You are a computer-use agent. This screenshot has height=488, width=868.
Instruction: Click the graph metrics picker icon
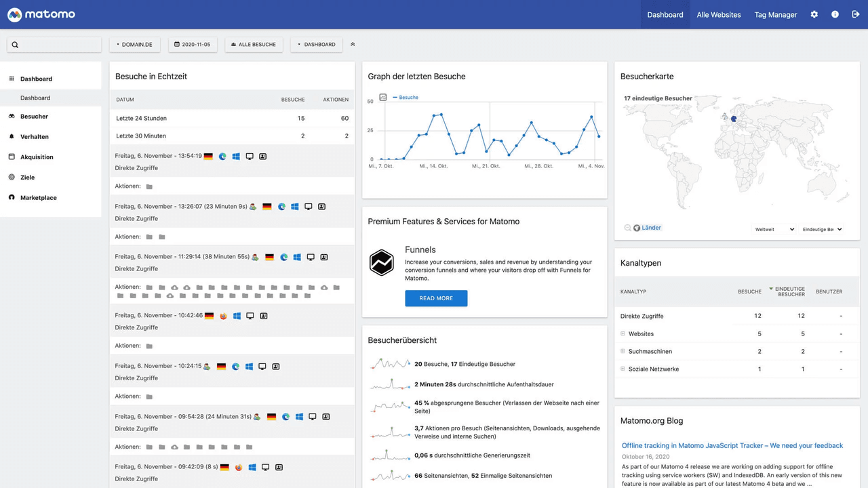383,98
